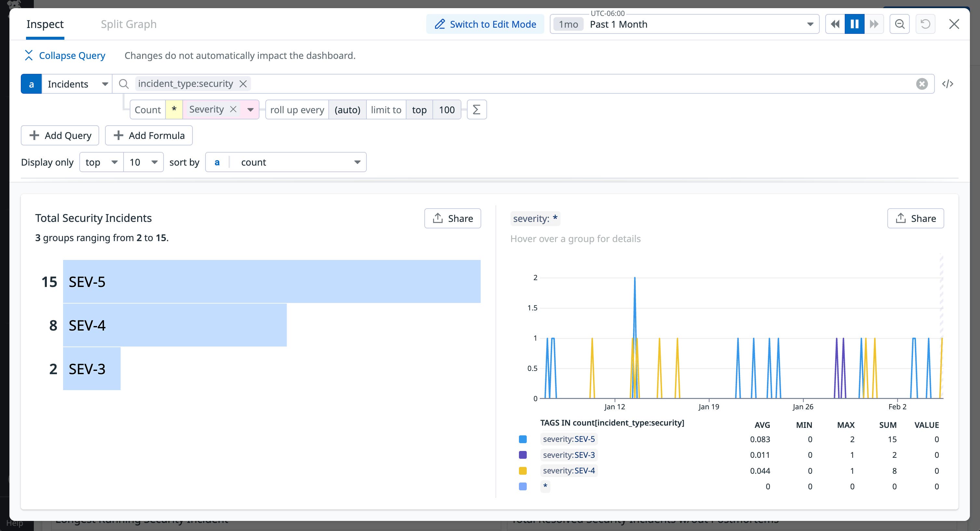This screenshot has width=980, height=531.
Task: Click the rewind time backward icon
Action: [x=835, y=24]
